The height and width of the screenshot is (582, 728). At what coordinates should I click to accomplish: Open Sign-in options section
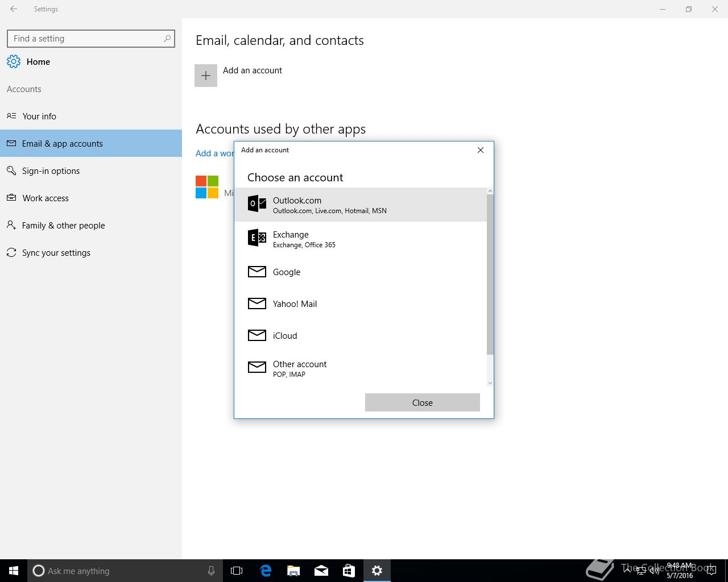click(91, 171)
